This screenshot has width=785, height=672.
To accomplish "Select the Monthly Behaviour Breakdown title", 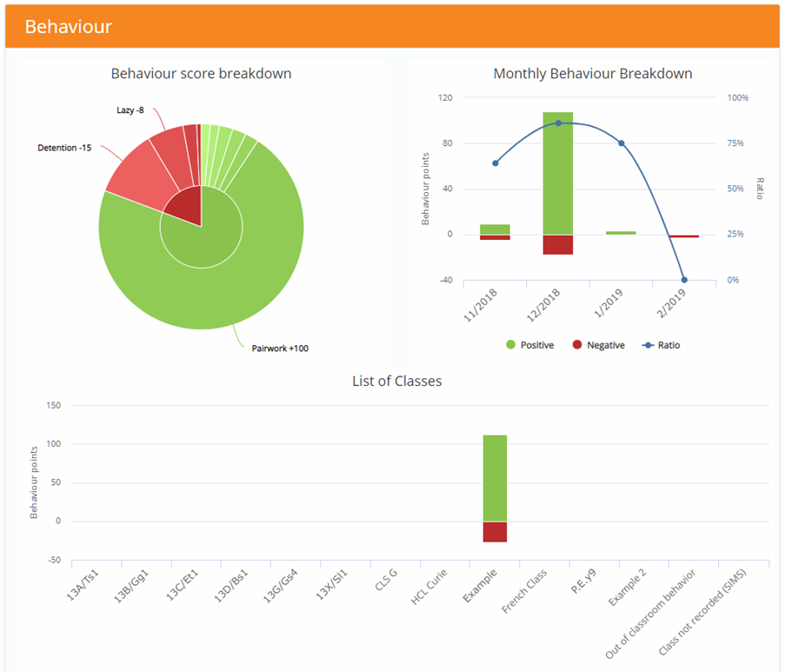I will coord(593,74).
